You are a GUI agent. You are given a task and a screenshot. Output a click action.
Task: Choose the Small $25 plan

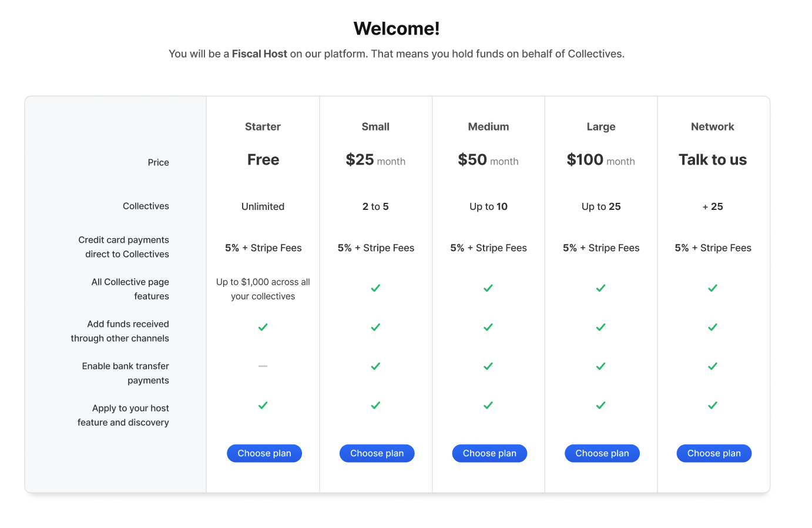pos(377,453)
